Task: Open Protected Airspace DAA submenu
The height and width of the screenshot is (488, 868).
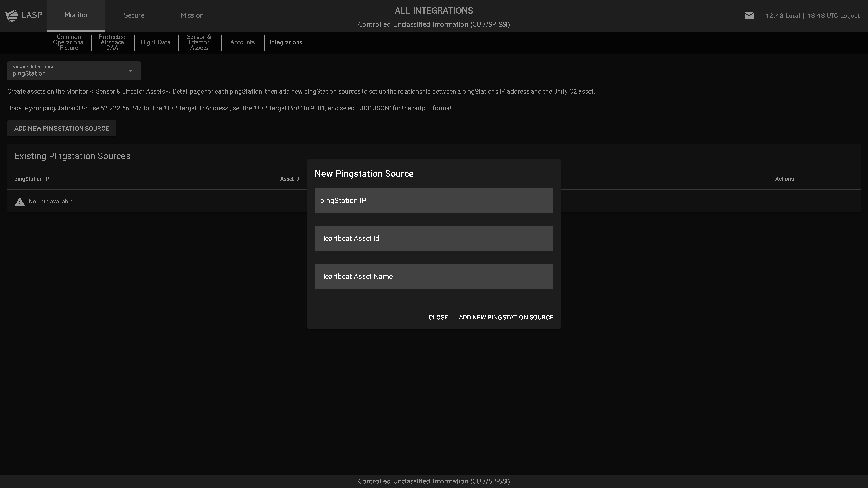Action: pos(112,42)
